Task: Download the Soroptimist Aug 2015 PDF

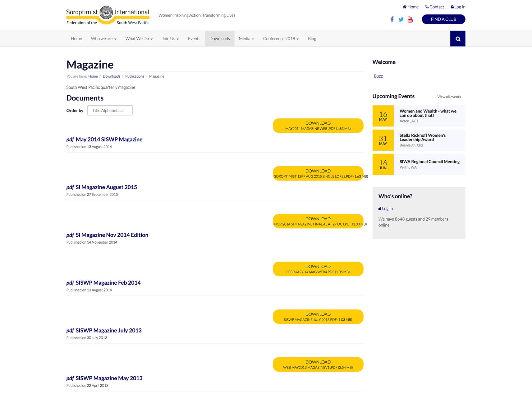Action: [318, 174]
